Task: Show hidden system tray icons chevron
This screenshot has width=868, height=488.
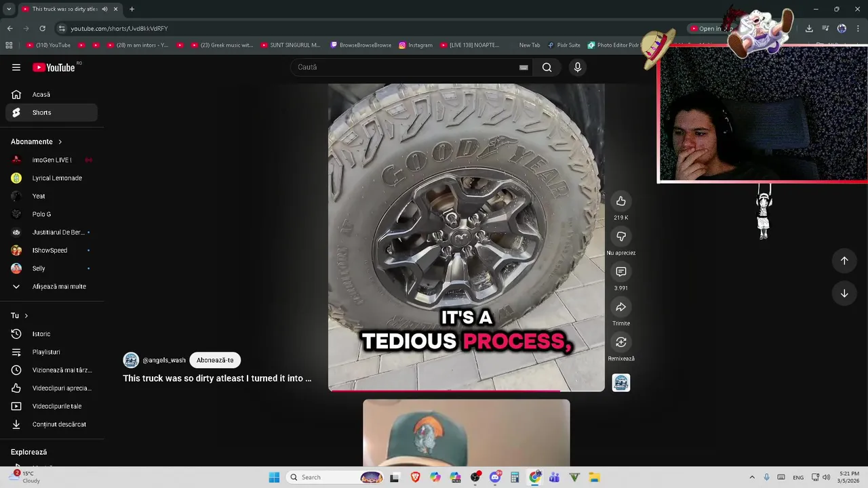Action: 752,477
